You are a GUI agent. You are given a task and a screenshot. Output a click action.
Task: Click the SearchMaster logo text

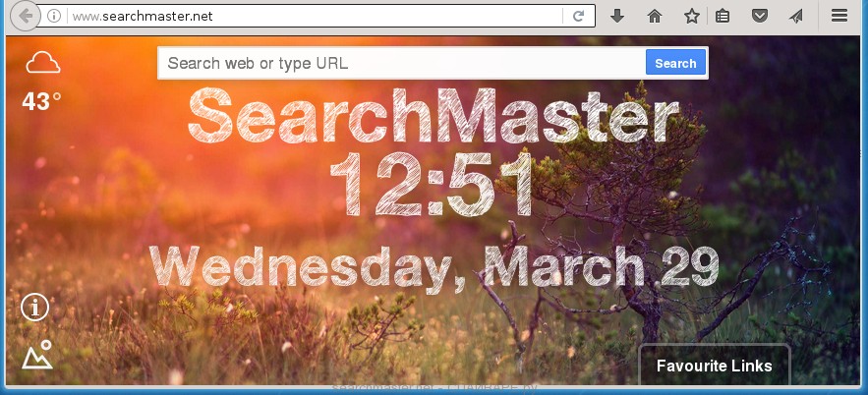433,117
